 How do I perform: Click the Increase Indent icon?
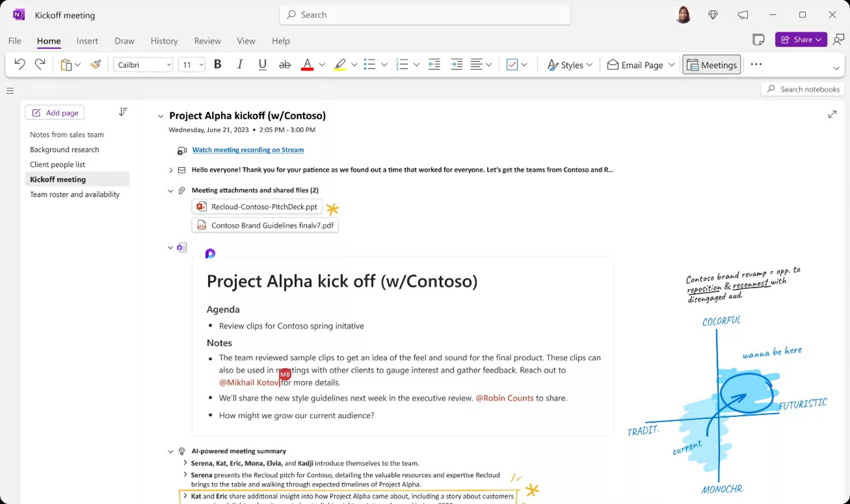pos(456,65)
